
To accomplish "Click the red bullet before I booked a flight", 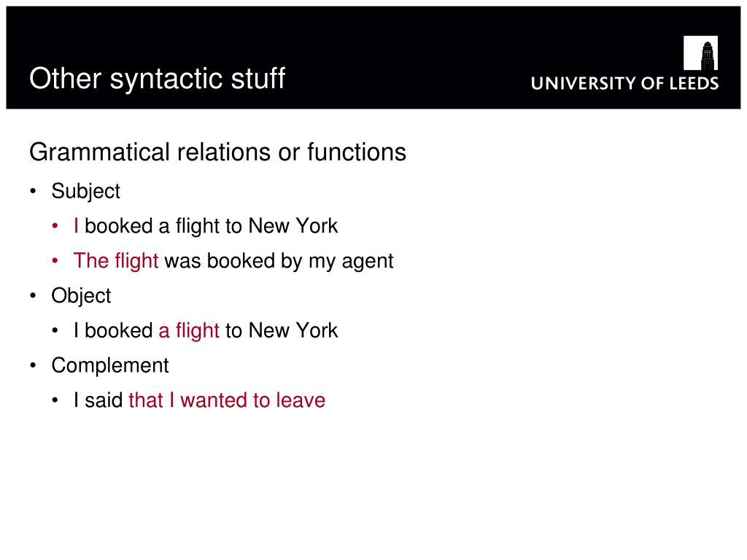I will (55, 226).
